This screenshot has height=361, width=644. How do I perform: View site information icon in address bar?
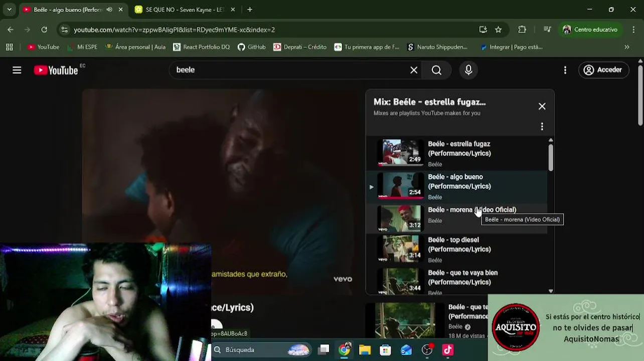(64, 30)
